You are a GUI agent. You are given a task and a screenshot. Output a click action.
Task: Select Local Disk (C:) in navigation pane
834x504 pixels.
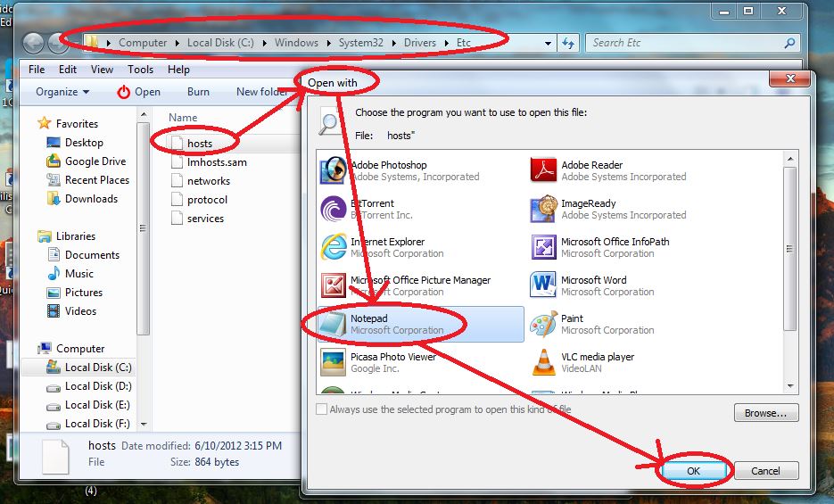(89, 368)
